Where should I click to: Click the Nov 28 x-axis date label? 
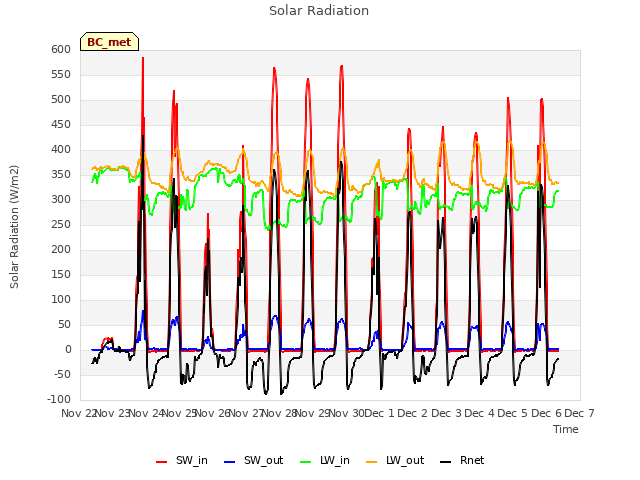click(x=279, y=413)
